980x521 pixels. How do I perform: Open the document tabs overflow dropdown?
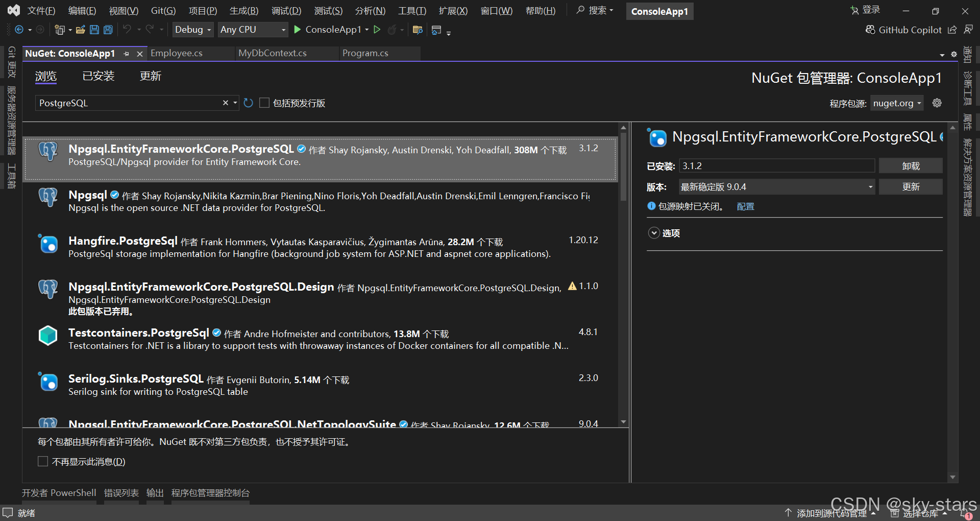[942, 55]
